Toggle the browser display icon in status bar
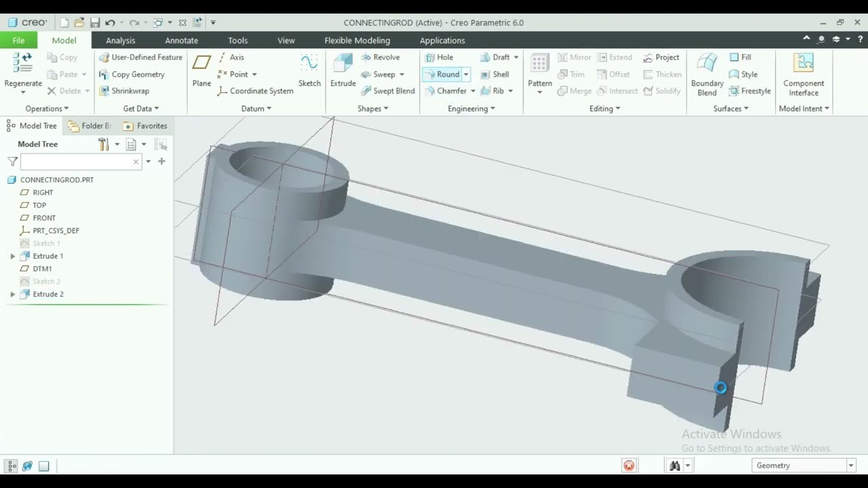Image resolution: width=868 pixels, height=488 pixels. [x=27, y=466]
